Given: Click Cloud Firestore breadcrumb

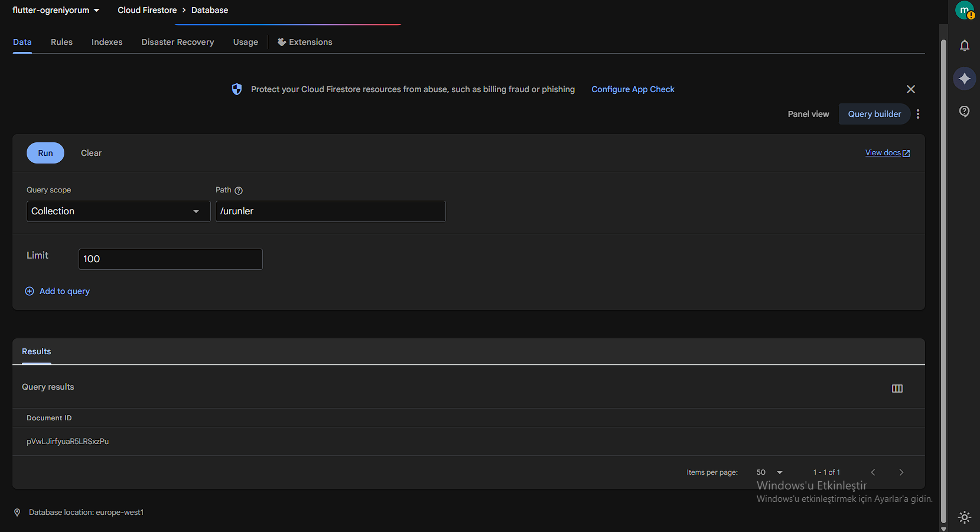Looking at the screenshot, I should 147,10.
